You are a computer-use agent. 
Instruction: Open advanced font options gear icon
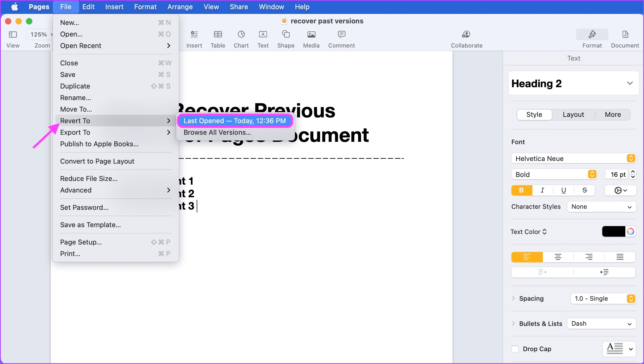click(x=620, y=190)
